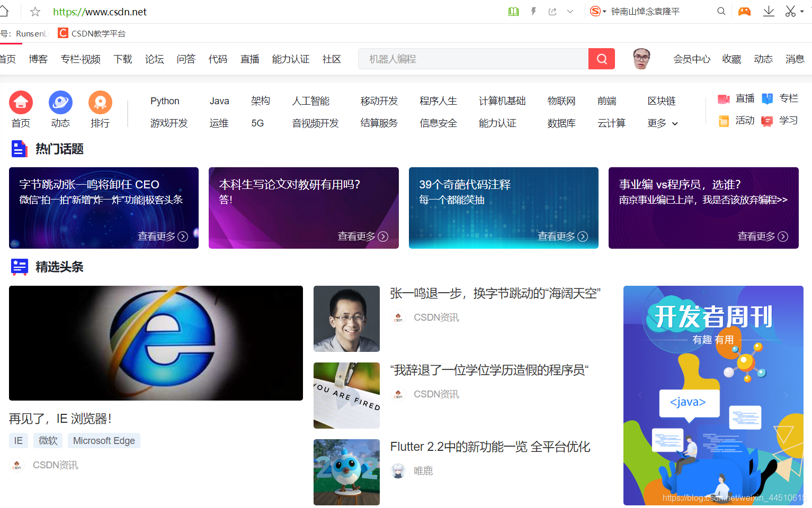Open article Flutter 2.2中的新功能一览
Viewport: 812px width, 508px height.
click(490, 447)
